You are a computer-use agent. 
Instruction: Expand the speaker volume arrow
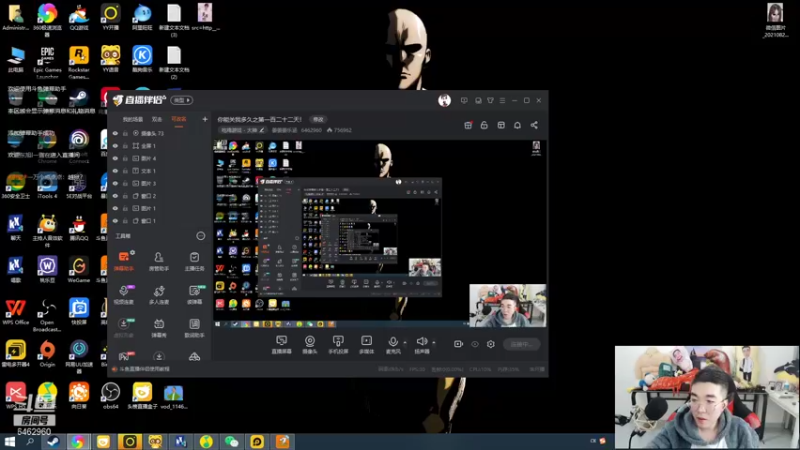pos(434,342)
